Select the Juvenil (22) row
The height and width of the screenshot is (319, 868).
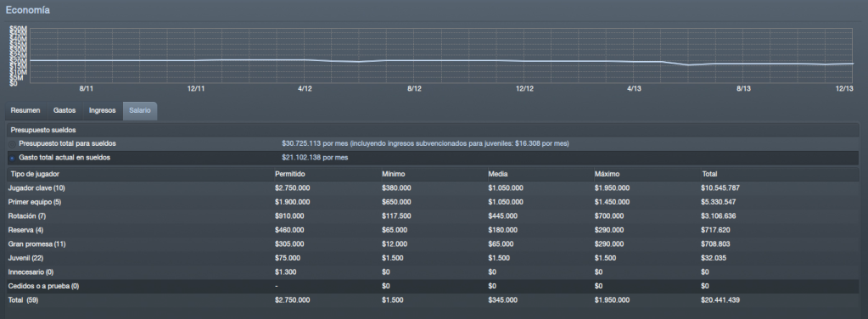(433, 258)
